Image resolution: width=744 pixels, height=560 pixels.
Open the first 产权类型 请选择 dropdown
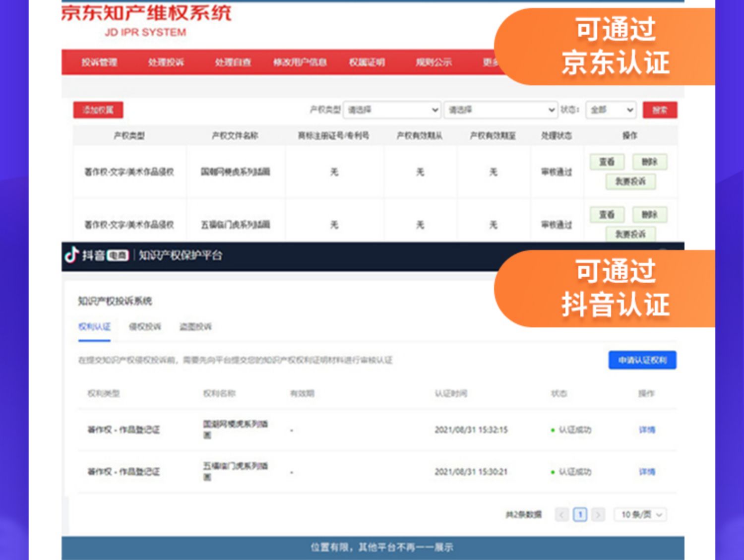click(x=392, y=110)
